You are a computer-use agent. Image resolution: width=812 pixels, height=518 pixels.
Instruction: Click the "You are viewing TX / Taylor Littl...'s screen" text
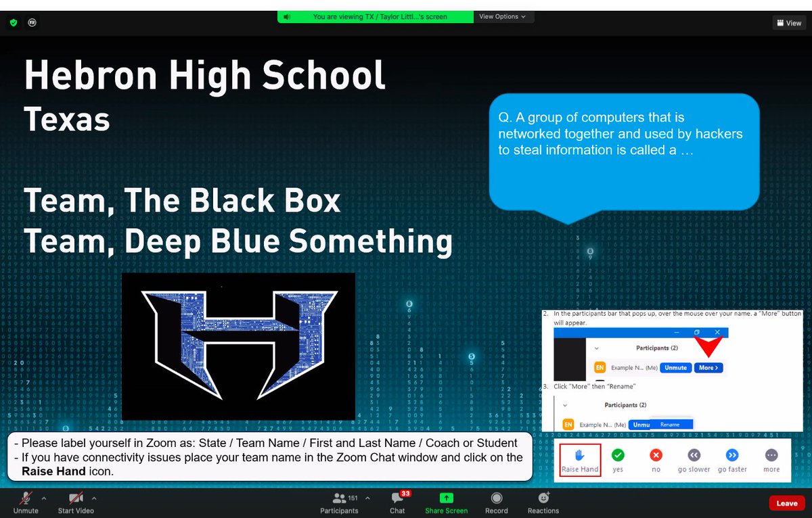380,17
